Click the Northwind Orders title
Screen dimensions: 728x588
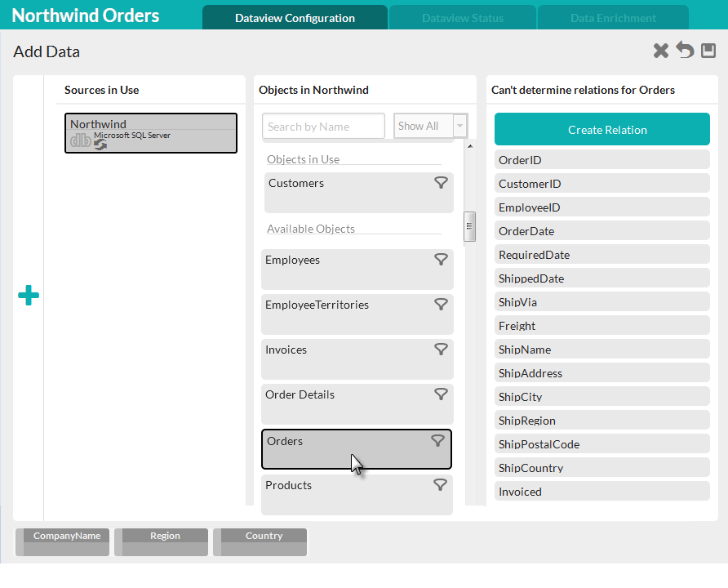tap(86, 16)
